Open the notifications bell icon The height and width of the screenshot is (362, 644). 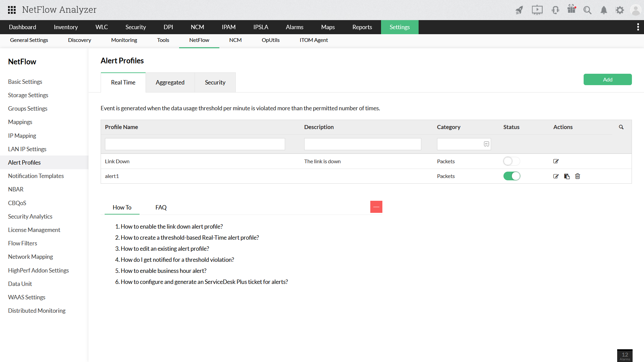point(604,10)
